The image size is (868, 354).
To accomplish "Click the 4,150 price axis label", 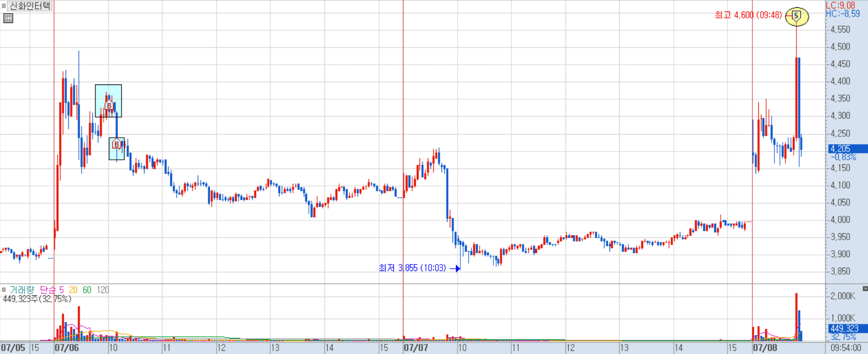I will [x=840, y=168].
